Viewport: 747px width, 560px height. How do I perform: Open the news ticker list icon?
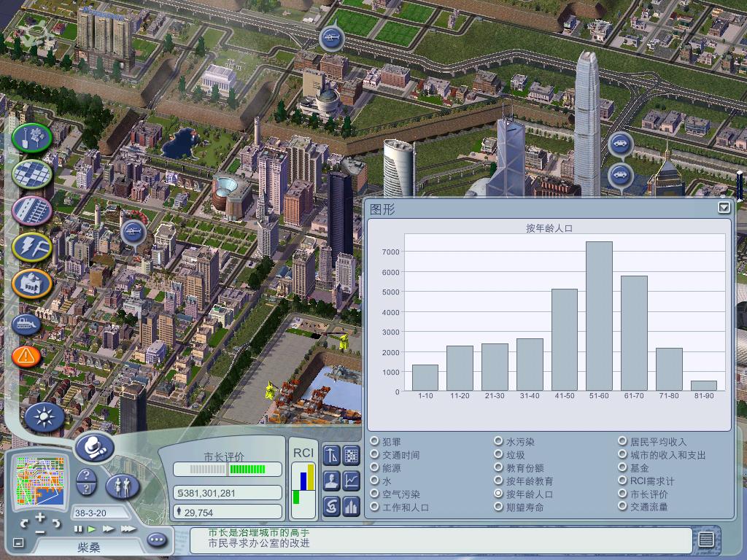pos(706,539)
